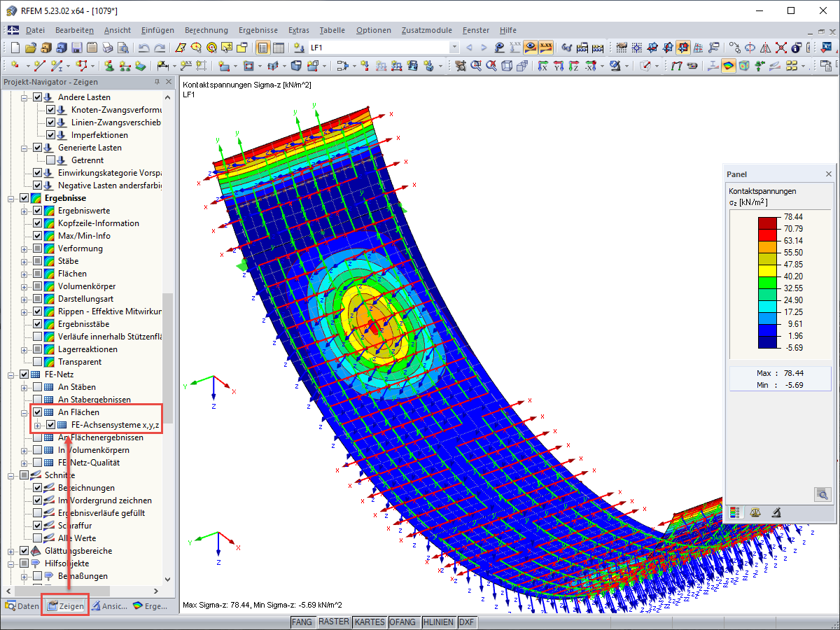840x630 pixels.
Task: Toggle FANG in status bar
Action: coord(302,622)
